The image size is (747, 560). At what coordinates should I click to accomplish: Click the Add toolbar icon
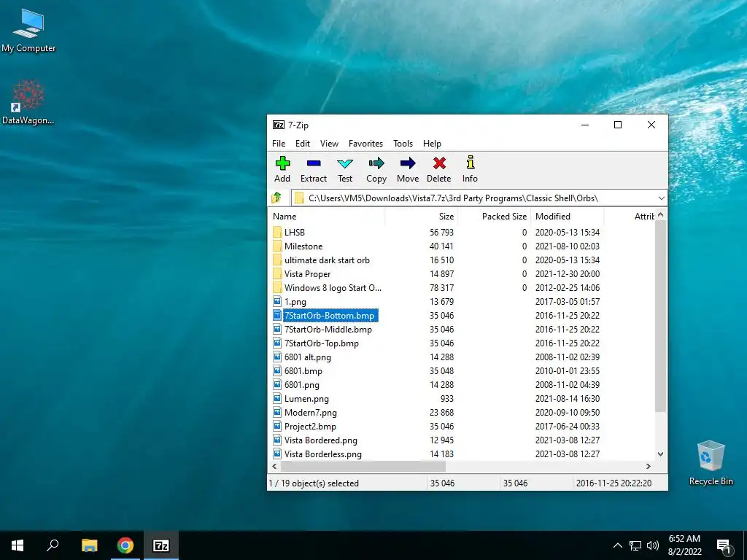click(282, 163)
